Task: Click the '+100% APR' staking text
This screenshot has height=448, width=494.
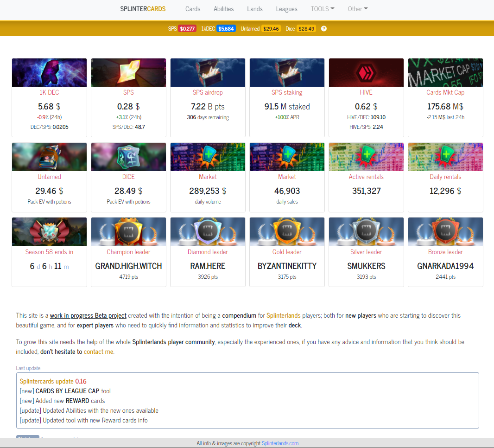Action: (287, 117)
